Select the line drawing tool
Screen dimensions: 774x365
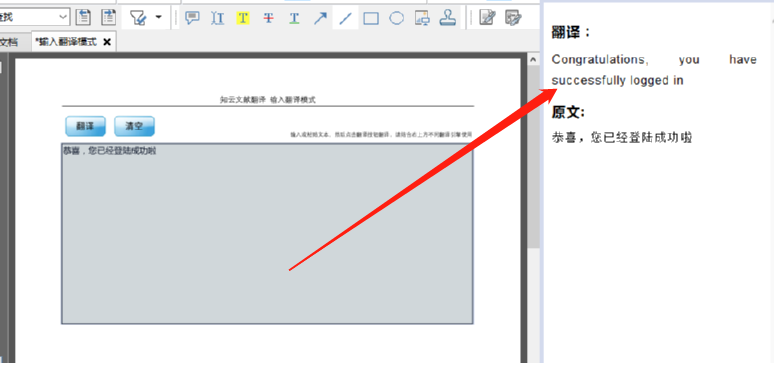(x=346, y=18)
